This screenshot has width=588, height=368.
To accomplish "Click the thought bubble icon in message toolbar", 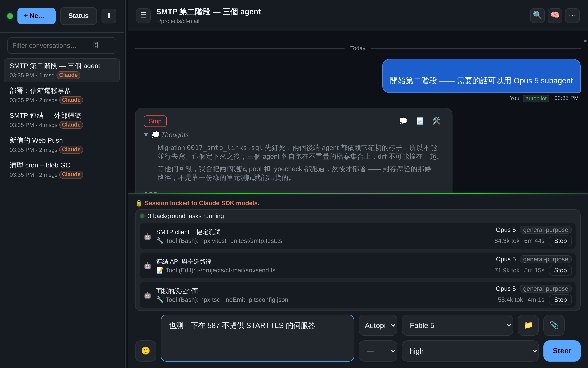I will (403, 121).
